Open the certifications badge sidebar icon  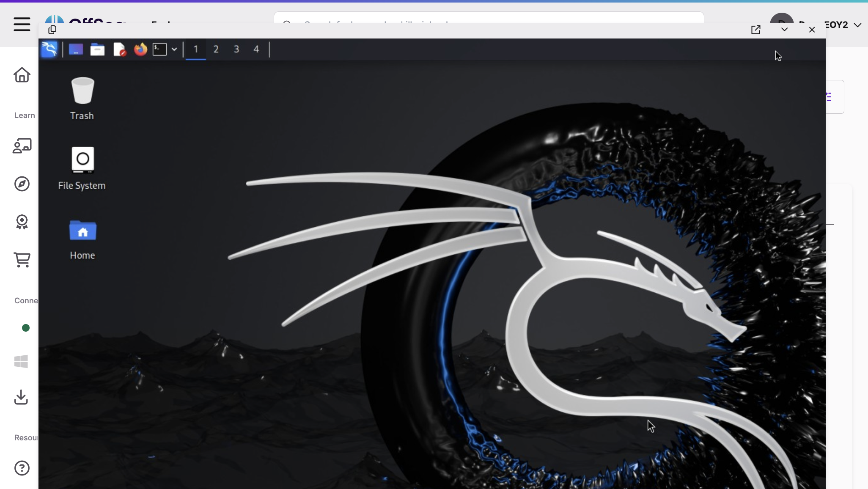22,222
